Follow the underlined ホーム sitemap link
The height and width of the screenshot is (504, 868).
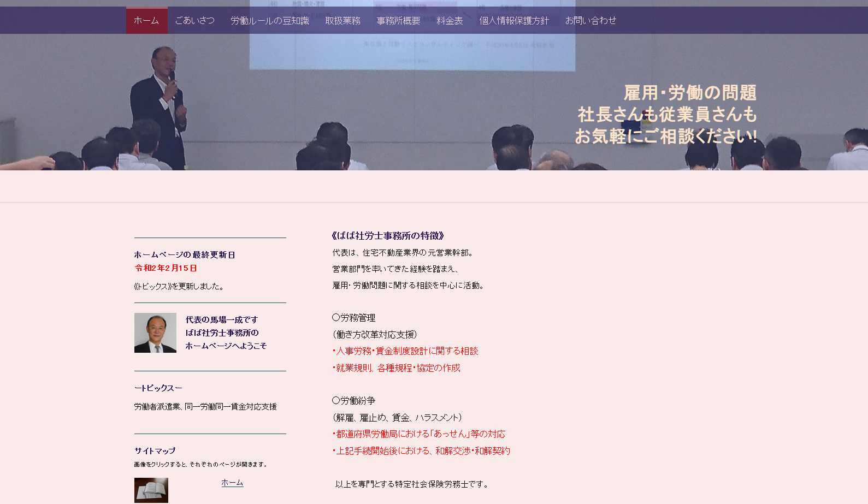point(232,483)
